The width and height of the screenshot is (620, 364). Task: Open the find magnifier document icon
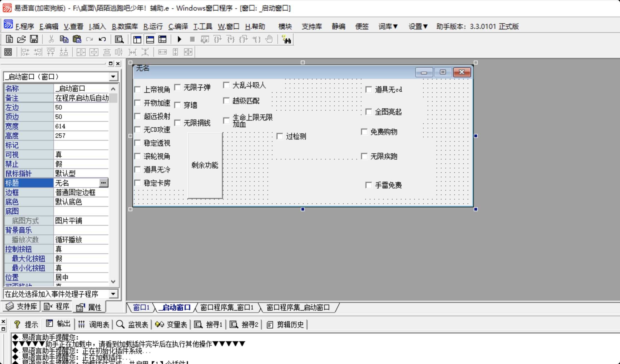coord(119,39)
